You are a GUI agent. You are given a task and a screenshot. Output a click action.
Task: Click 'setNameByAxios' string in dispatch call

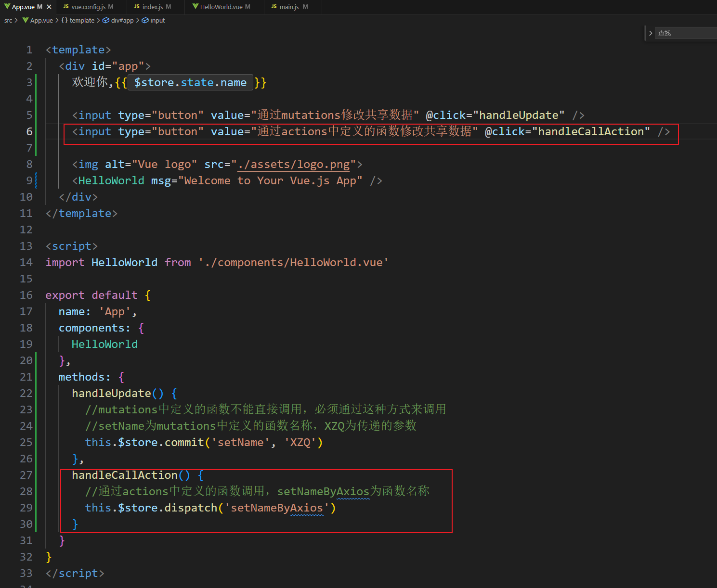point(277,508)
